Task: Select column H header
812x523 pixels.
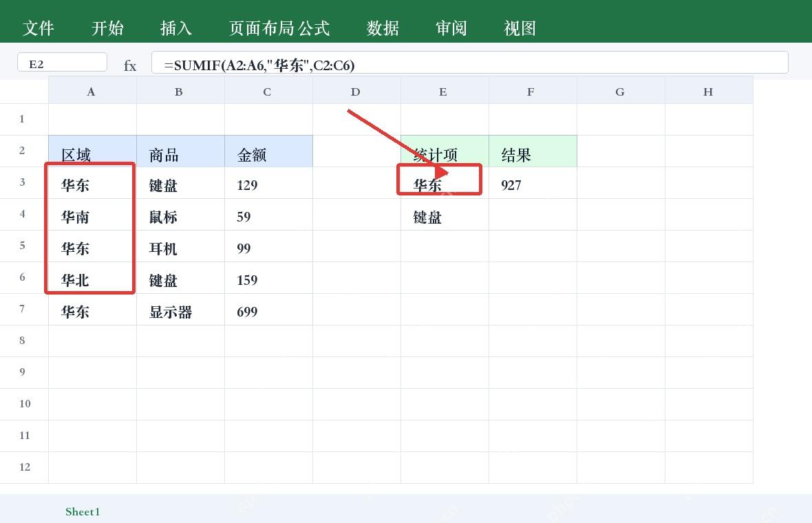Action: pyautogui.click(x=709, y=91)
